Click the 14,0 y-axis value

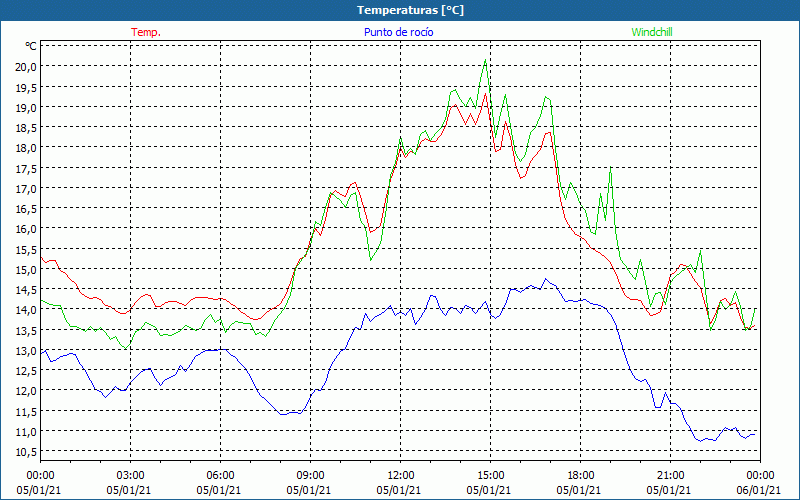point(27,310)
